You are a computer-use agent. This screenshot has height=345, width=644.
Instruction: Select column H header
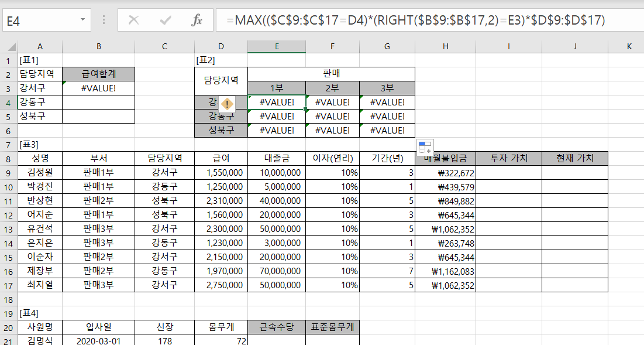[445, 46]
